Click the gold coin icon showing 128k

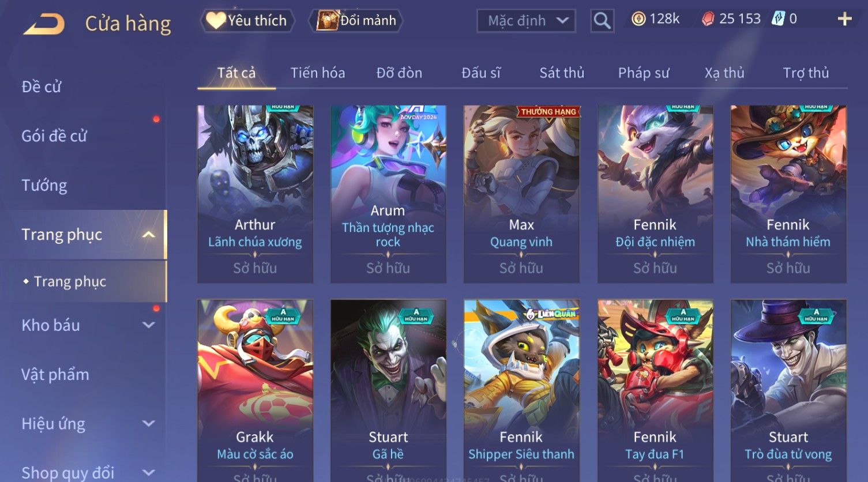click(x=638, y=19)
